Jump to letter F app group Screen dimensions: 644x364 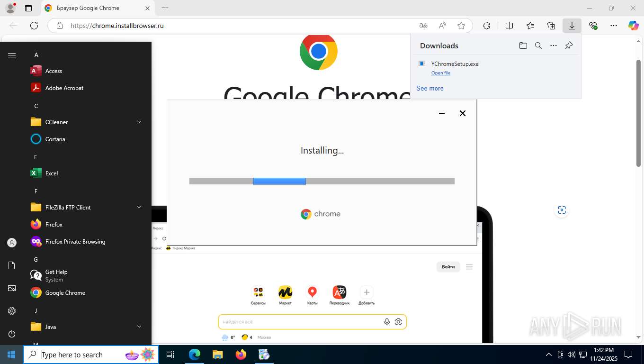tap(36, 191)
